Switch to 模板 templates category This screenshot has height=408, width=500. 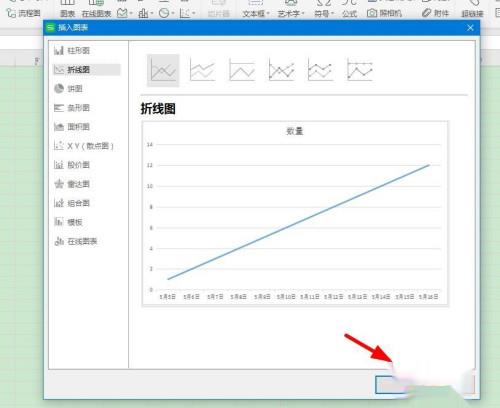tap(69, 222)
